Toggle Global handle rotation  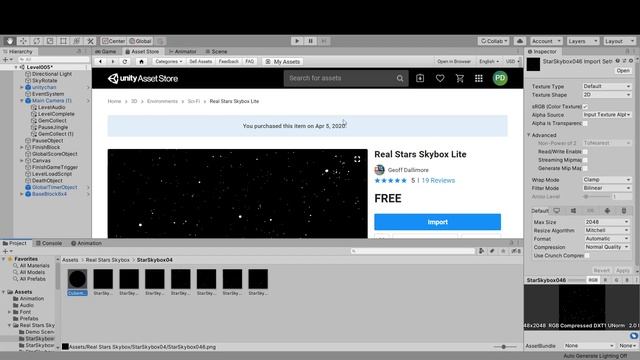click(140, 41)
